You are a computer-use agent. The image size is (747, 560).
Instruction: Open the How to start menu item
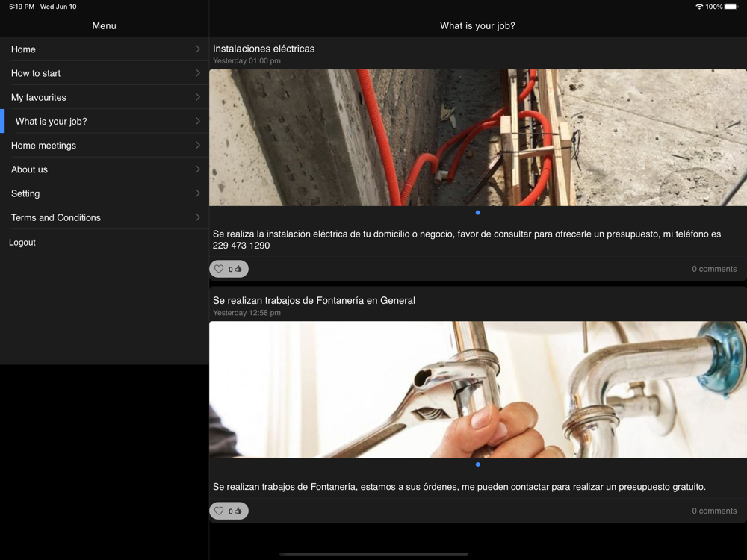[x=105, y=73]
